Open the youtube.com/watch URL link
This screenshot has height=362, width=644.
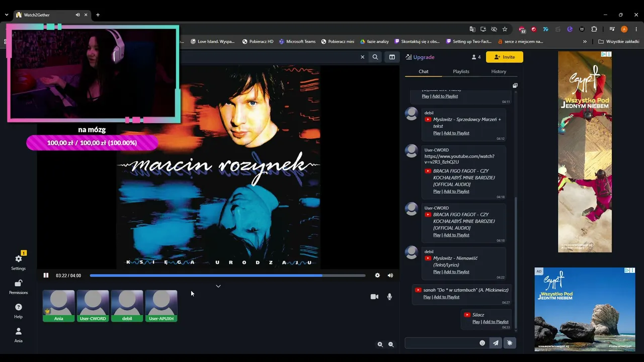[459, 159]
